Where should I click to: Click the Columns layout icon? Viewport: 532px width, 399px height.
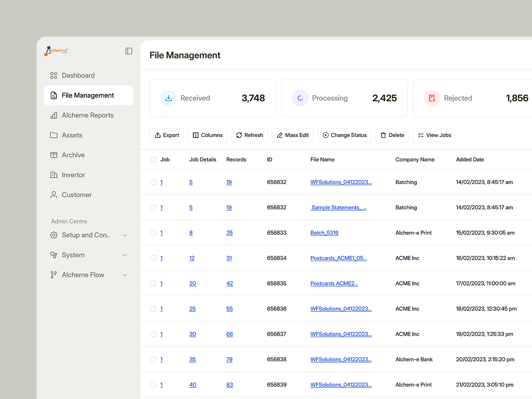click(x=196, y=135)
